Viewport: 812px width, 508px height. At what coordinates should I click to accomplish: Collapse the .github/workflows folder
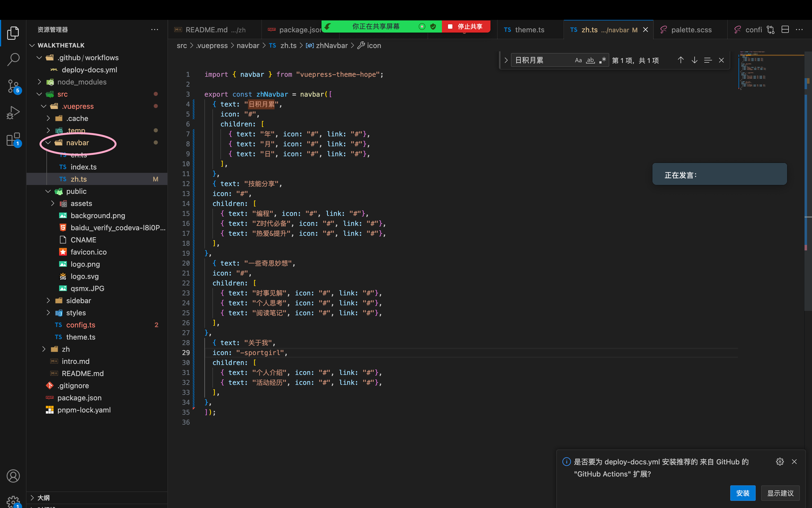[39, 57]
